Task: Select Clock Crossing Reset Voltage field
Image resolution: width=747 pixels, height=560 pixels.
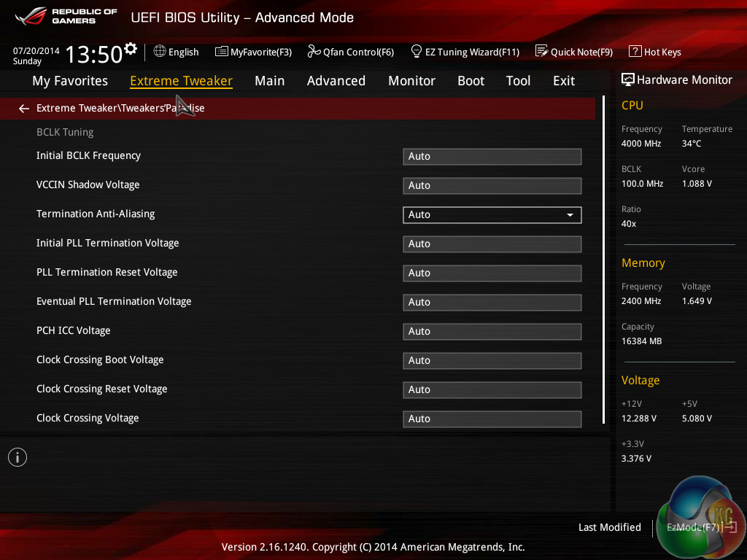Action: pos(492,390)
